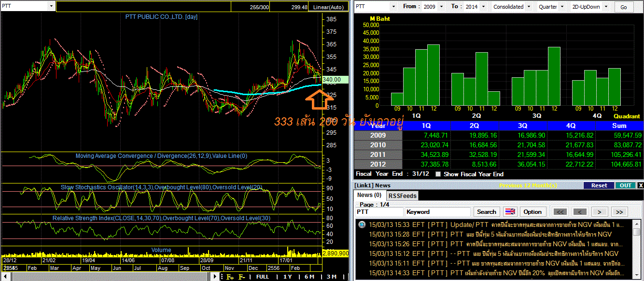Jump to last news page with >> button
This screenshot has width=644, height=281.
pos(619,211)
